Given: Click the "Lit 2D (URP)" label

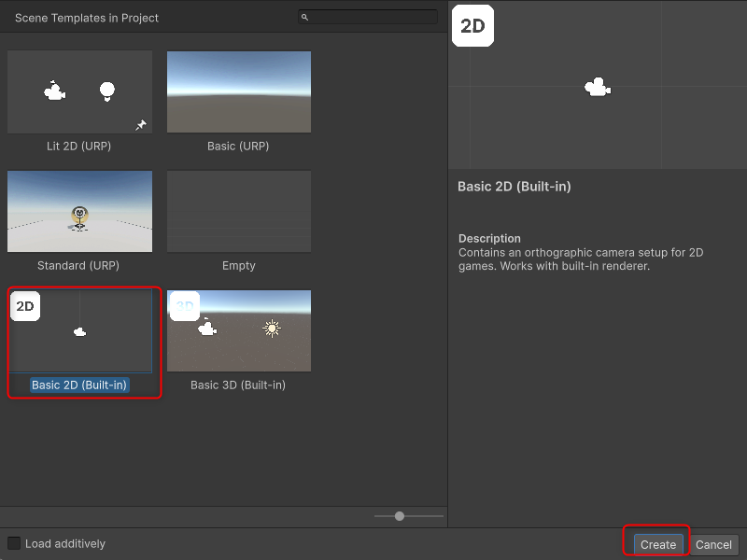Looking at the screenshot, I should click(78, 147).
